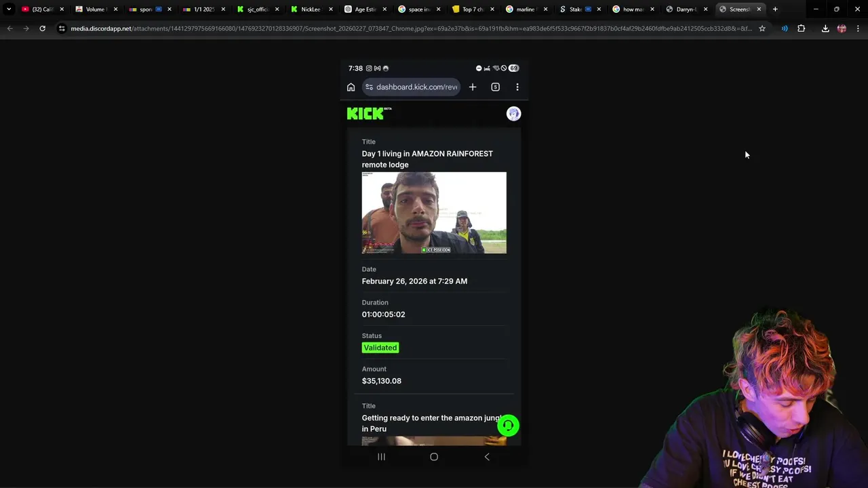868x488 pixels.
Task: Close the "space inv" tab
Action: 438,9
